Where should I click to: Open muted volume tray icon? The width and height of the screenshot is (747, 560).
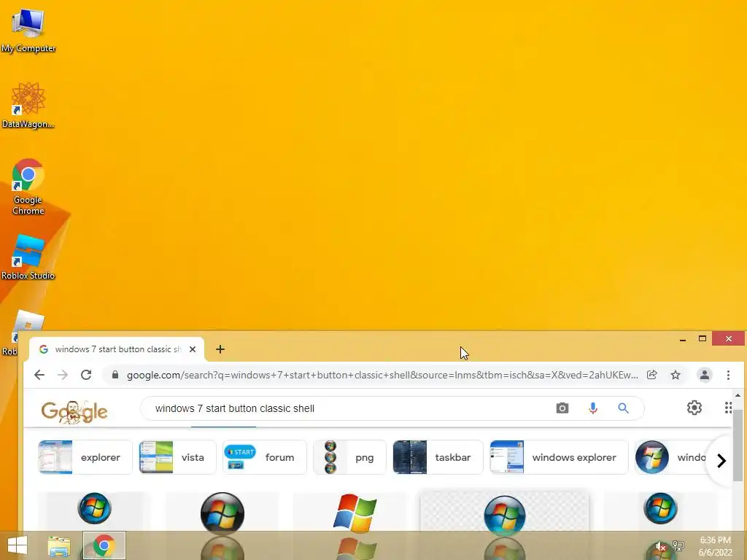point(659,546)
